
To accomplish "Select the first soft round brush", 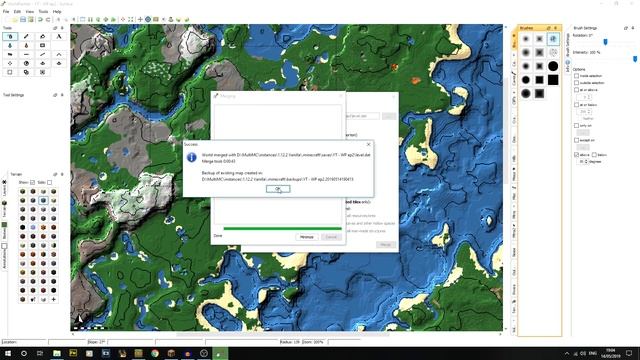I will click(x=526, y=39).
